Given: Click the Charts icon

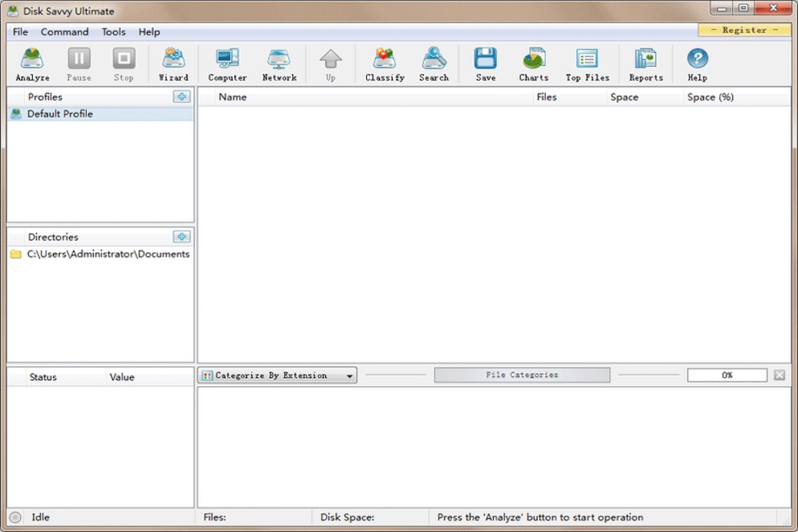Looking at the screenshot, I should pyautogui.click(x=533, y=64).
